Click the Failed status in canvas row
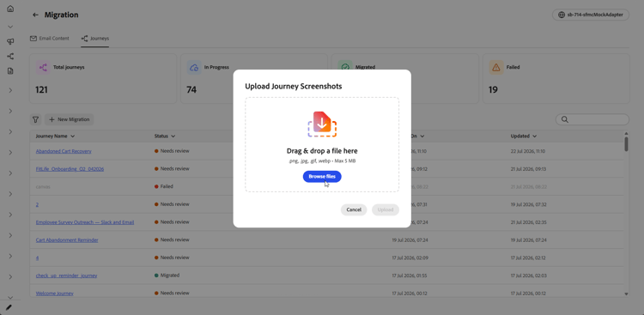Screen dimensions: 644x315 coord(164,186)
